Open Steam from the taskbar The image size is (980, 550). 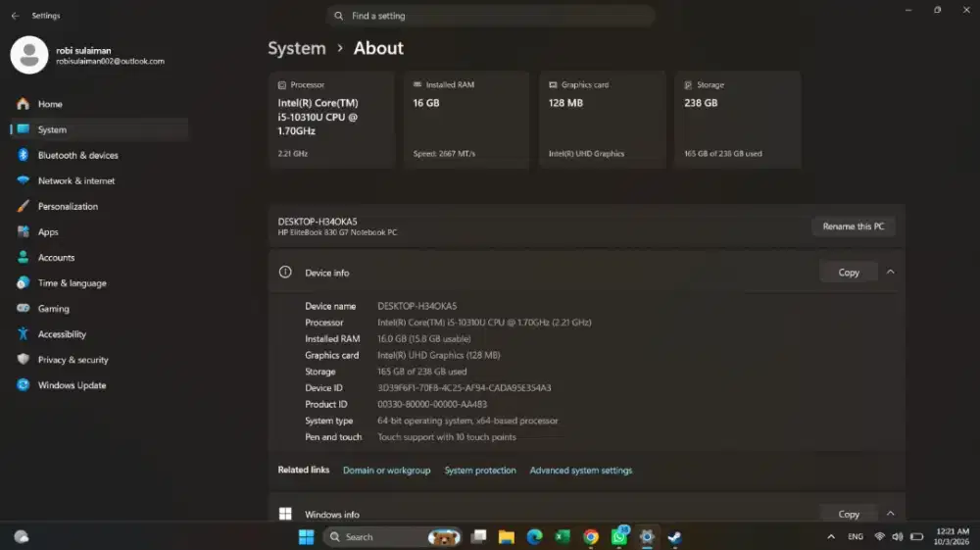tap(675, 537)
